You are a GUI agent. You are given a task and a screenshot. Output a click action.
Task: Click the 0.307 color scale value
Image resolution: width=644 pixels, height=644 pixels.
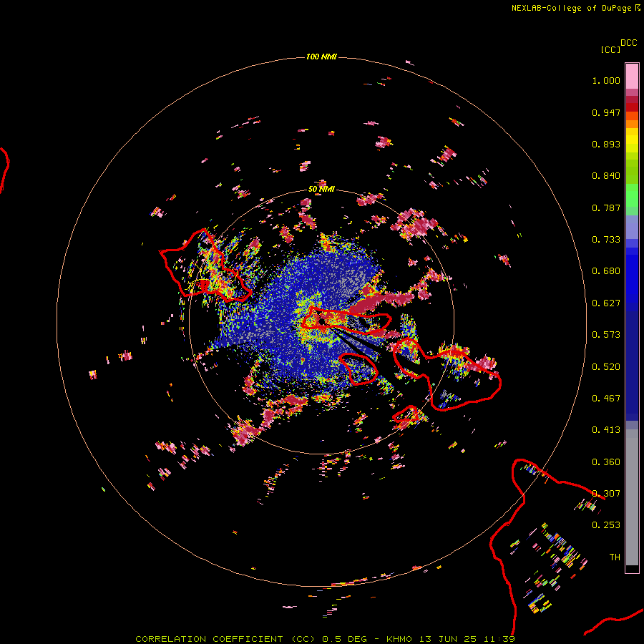[x=606, y=494]
